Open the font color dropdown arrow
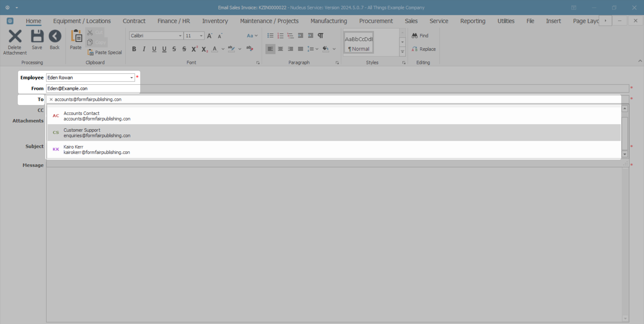 coord(223,49)
